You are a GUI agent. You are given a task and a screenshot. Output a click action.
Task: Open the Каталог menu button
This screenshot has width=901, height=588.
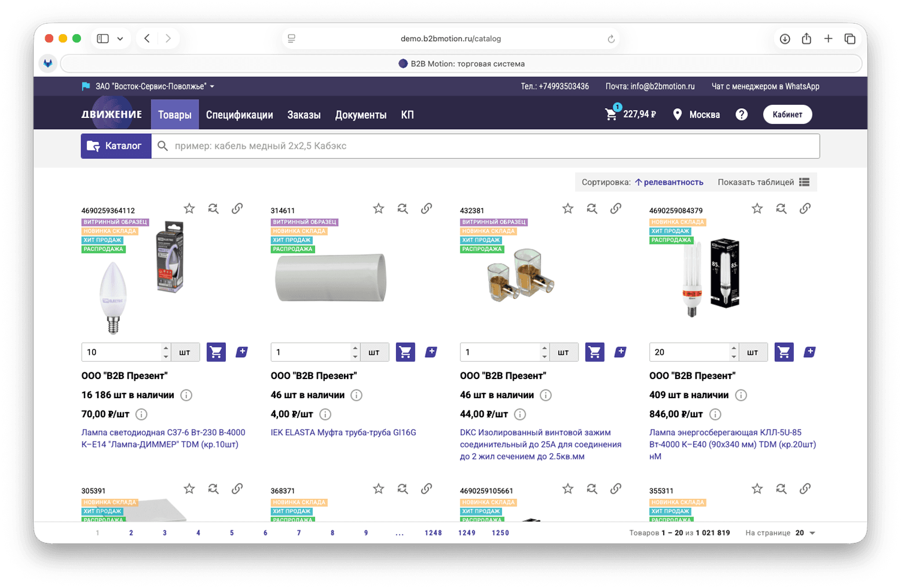tap(116, 146)
